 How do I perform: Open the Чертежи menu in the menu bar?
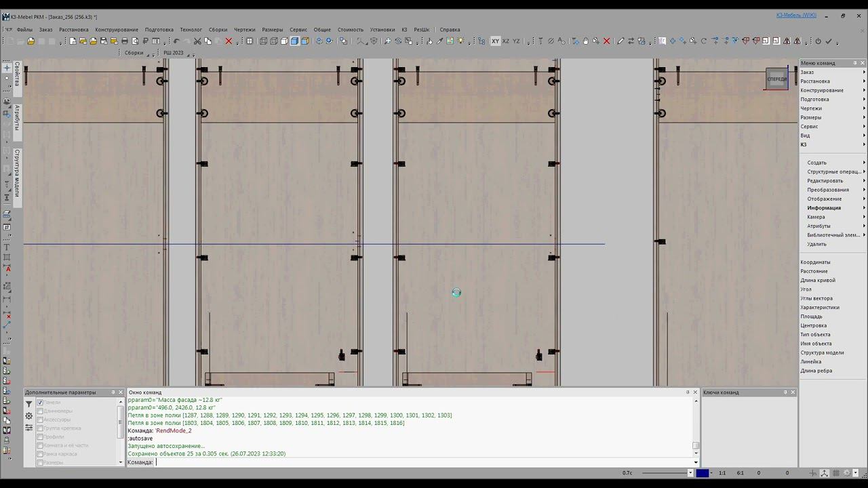tap(245, 30)
